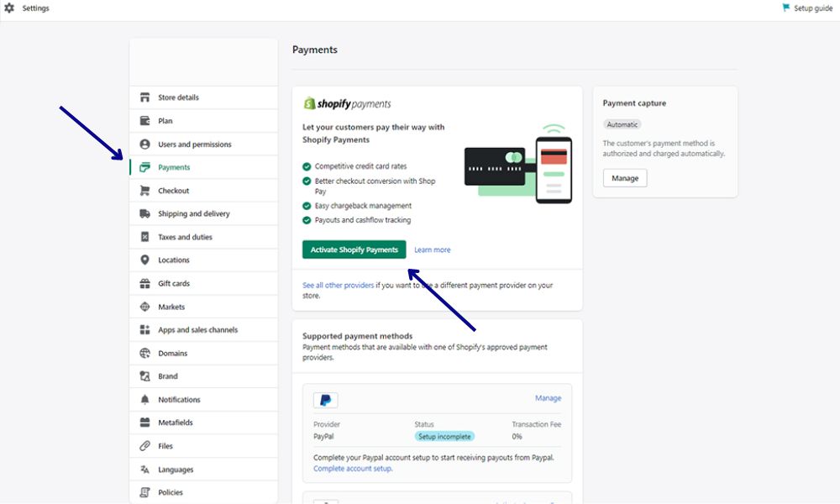Click the Notifications bell icon
Screen dimensions: 840x504
144,400
